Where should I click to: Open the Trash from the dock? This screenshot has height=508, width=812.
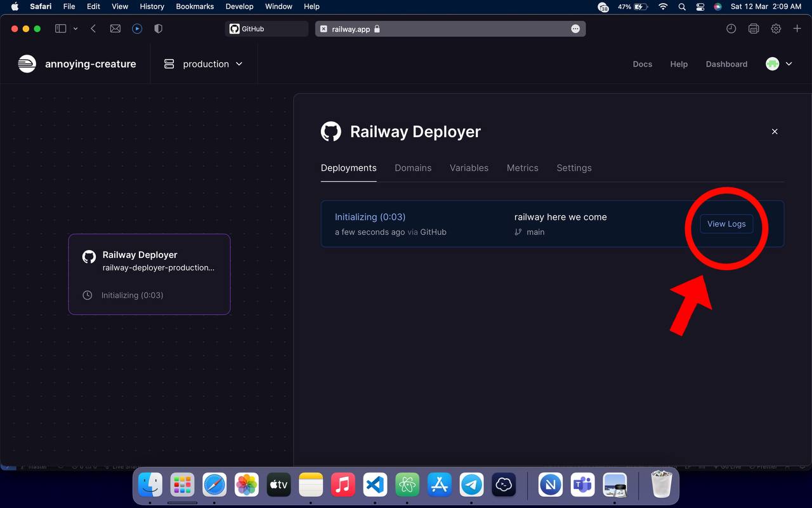pos(662,485)
